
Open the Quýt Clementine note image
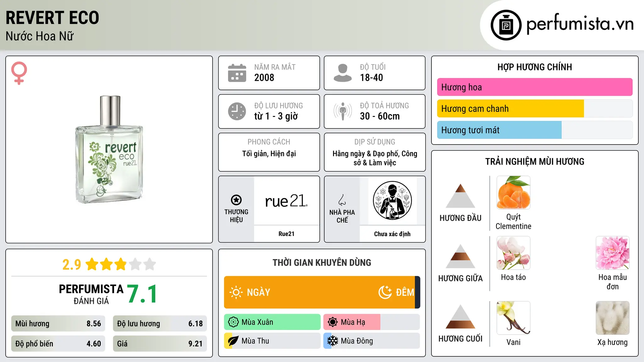coord(514,193)
